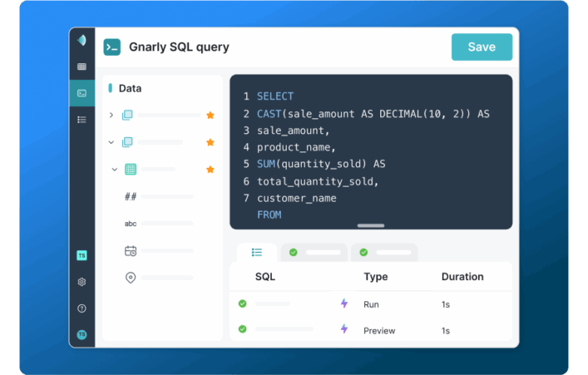Viewport: 588px width, 375px height.
Task: Click the SQL column header
Action: pyautogui.click(x=265, y=277)
